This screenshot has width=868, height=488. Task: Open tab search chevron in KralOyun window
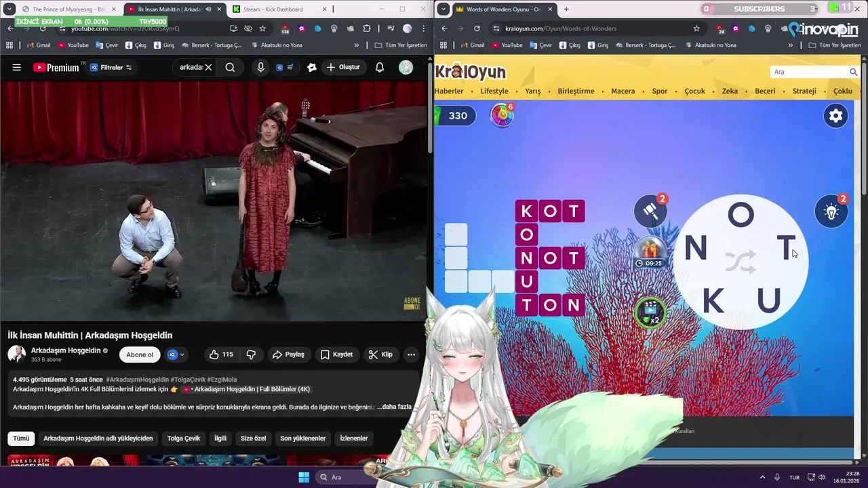443,9
